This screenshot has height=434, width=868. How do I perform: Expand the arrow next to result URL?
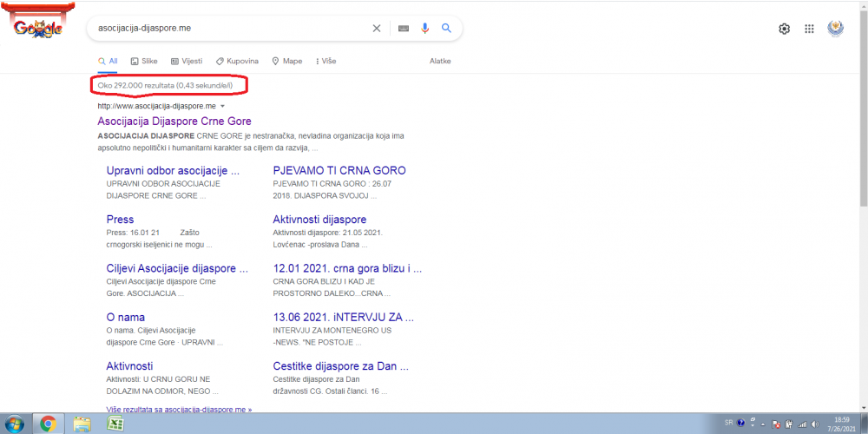(x=222, y=106)
